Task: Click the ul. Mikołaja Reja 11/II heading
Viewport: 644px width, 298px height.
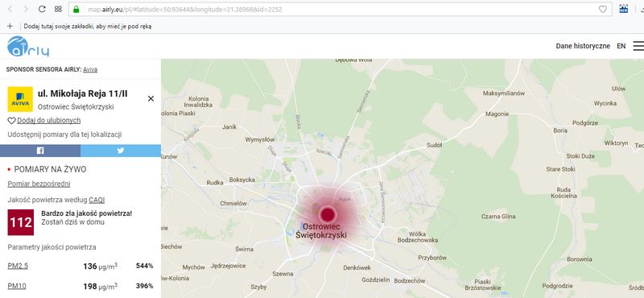Action: (x=83, y=94)
